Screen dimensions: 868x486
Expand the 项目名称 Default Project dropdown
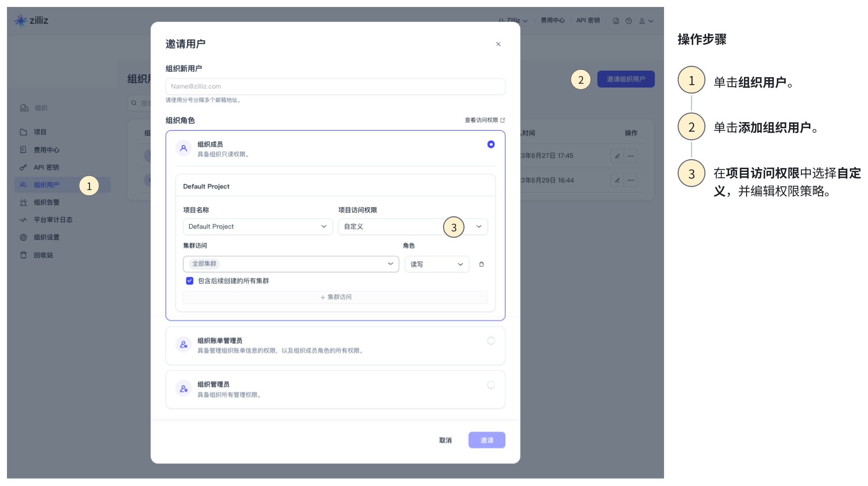point(257,226)
